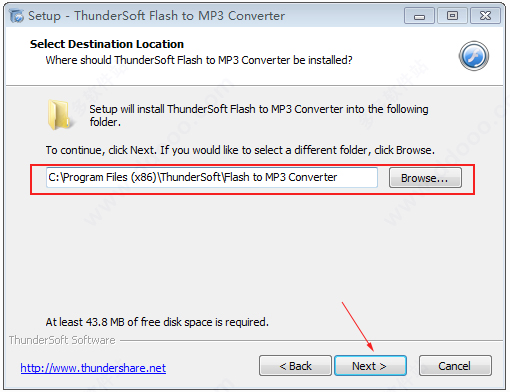Viewport: 510px width, 392px height.
Task: Click the 43.8 MB disk space message
Action: pos(157,322)
